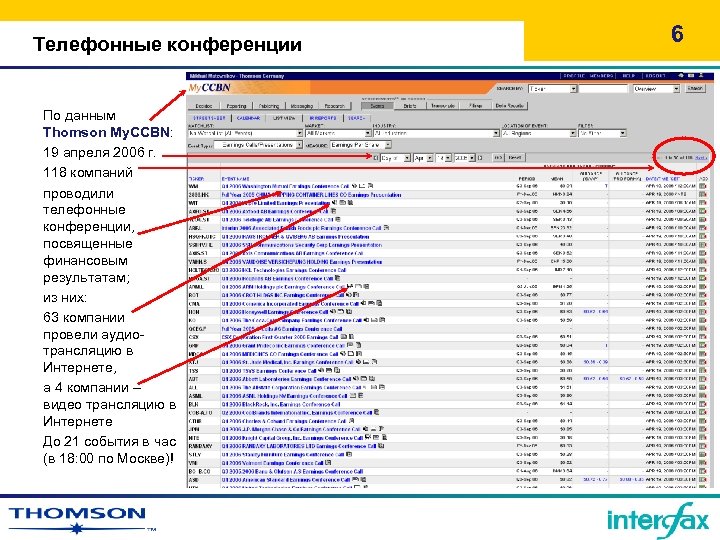Click the Go button

pos(498,158)
